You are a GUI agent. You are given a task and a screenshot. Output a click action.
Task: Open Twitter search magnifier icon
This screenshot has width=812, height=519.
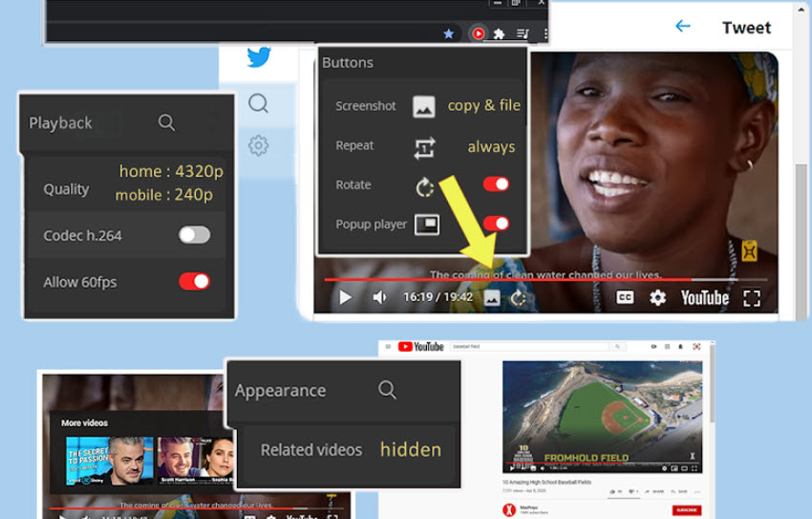click(258, 103)
